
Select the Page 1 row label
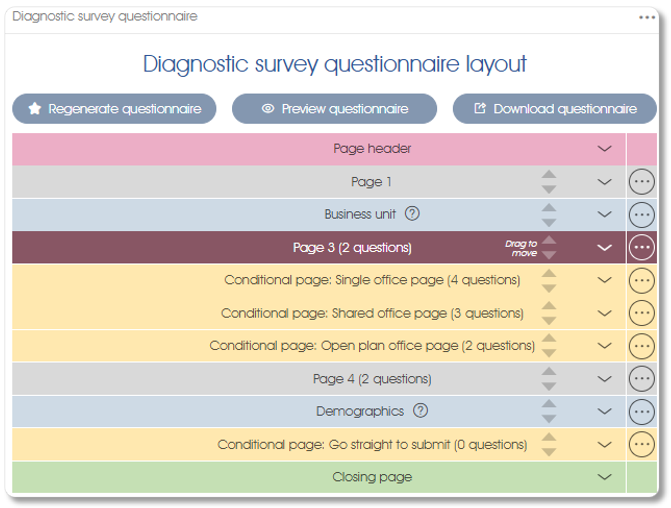(x=371, y=182)
